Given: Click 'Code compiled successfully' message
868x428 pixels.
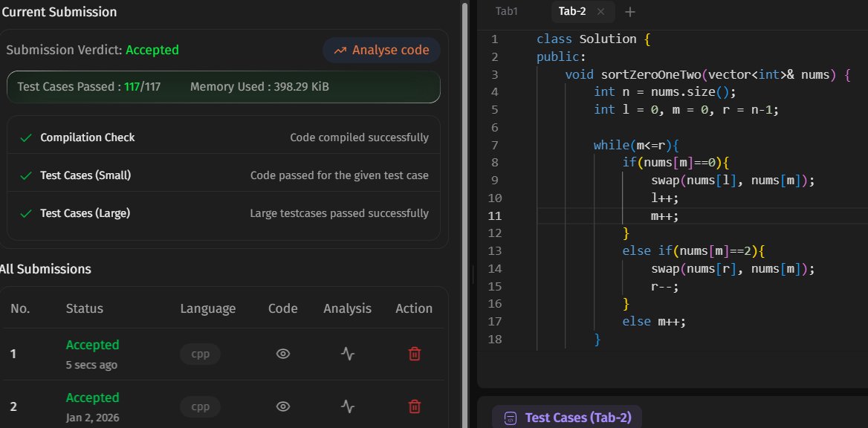Looking at the screenshot, I should [359, 137].
